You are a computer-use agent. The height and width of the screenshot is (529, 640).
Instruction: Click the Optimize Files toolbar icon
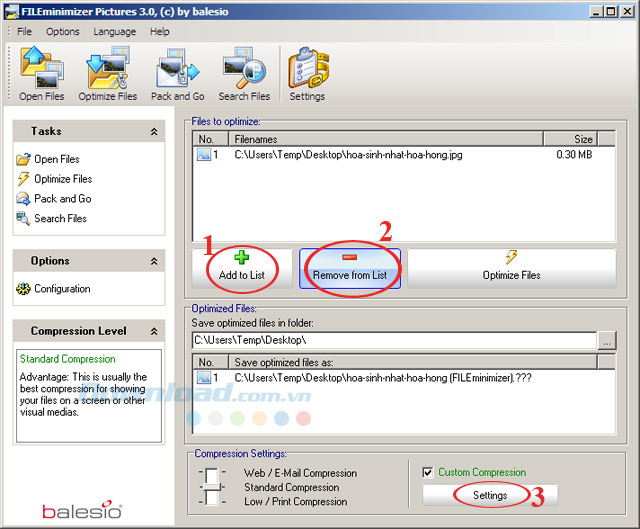[108, 68]
